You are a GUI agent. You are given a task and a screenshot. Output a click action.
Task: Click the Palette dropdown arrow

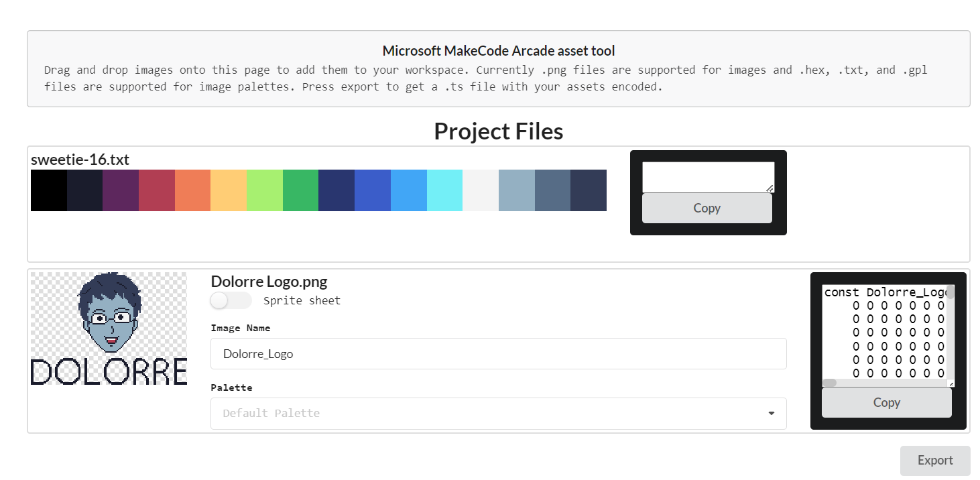click(x=771, y=413)
